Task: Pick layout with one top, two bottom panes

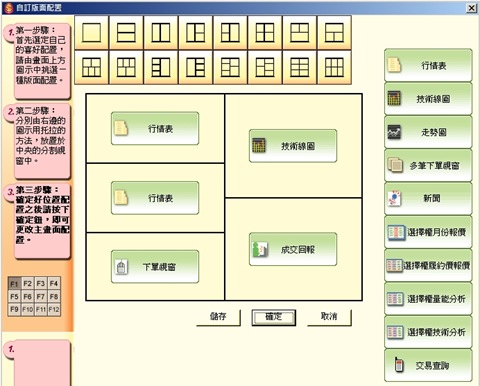Action: pyautogui.click(x=334, y=33)
